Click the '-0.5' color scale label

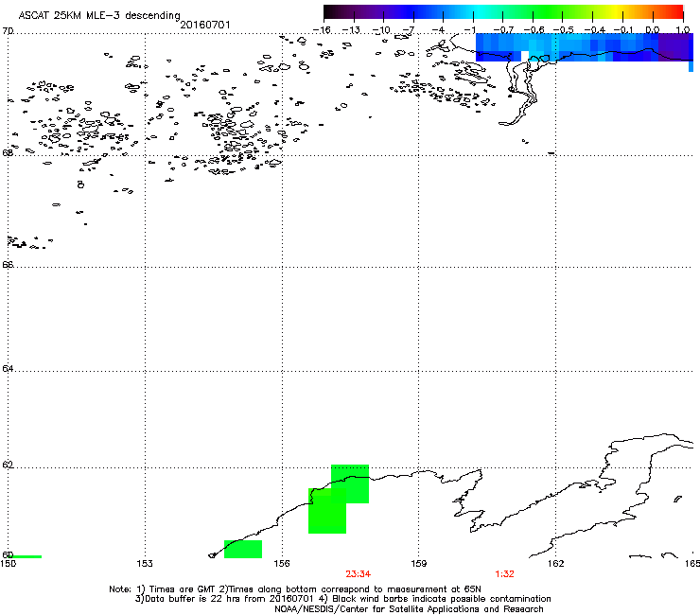564,30
